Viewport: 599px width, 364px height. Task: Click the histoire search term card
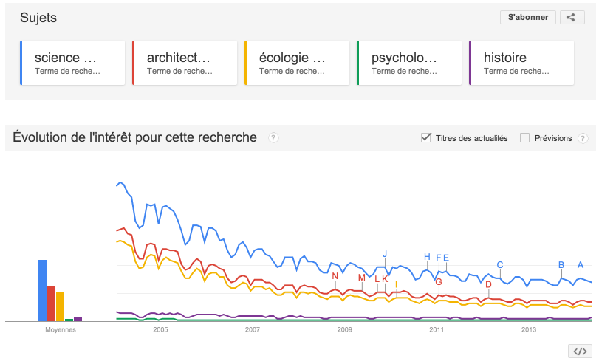pos(522,63)
